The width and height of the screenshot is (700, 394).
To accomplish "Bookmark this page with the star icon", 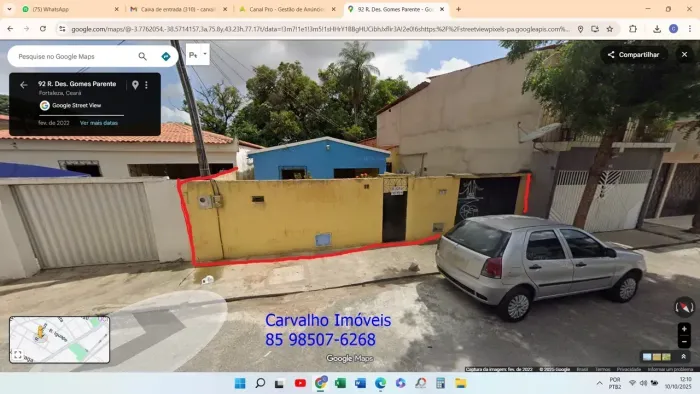I will (x=610, y=29).
